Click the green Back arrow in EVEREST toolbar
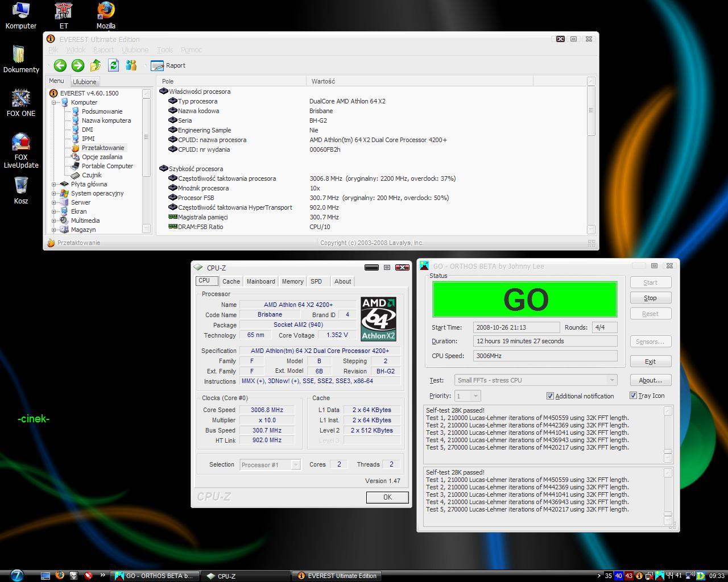Screen dimensions: 728x582 click(x=60, y=65)
